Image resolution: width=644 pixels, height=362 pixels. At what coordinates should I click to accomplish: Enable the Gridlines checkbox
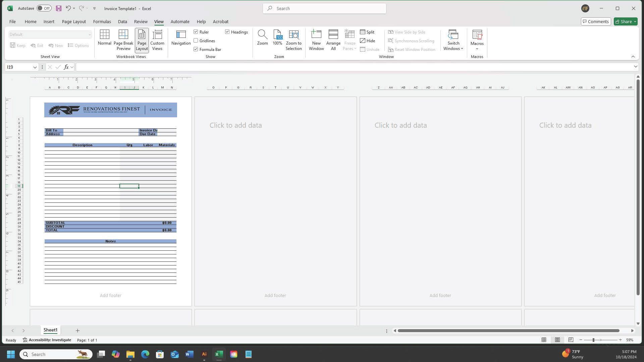click(x=196, y=41)
